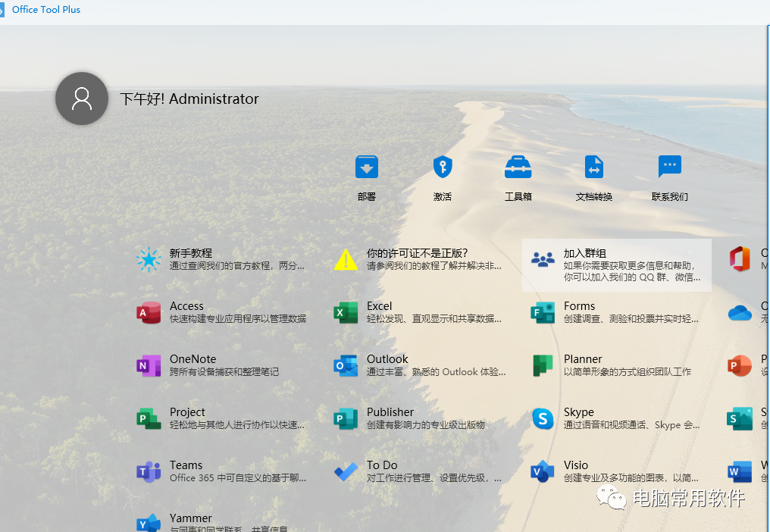This screenshot has height=532, width=770.
Task: Open the To Do app tile
Action: pyautogui.click(x=420, y=471)
